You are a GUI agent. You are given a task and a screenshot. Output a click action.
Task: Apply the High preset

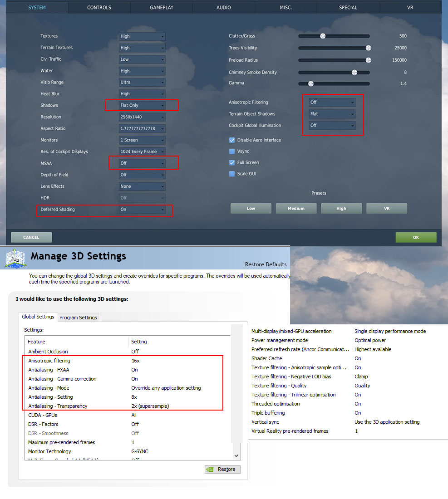pyautogui.click(x=341, y=209)
